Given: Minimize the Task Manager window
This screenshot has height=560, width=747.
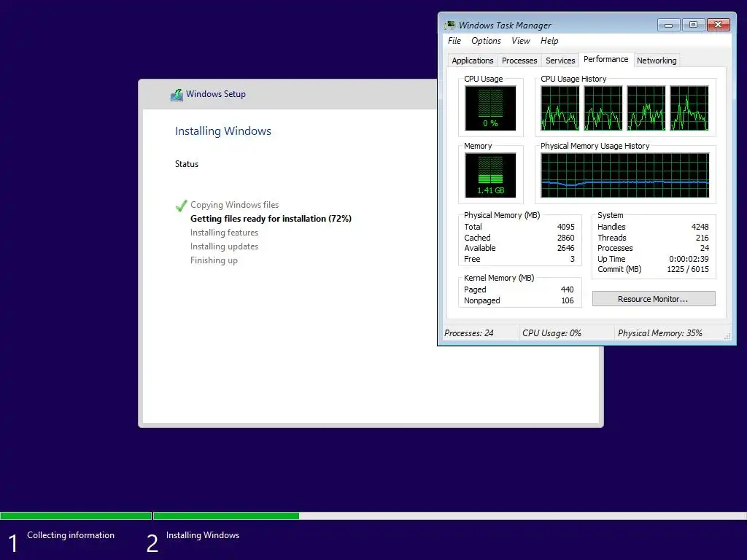Looking at the screenshot, I should [x=668, y=25].
